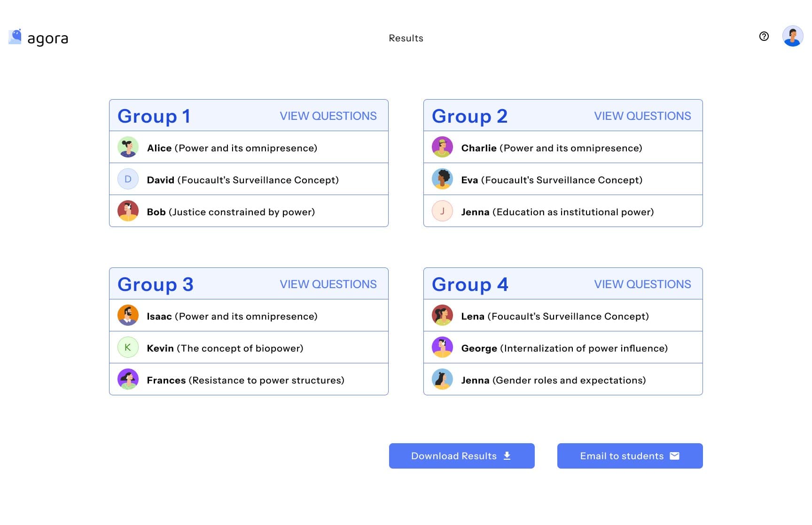Select Alice (Power and its omnipresence) row
This screenshot has width=812, height=525.
pyautogui.click(x=249, y=147)
